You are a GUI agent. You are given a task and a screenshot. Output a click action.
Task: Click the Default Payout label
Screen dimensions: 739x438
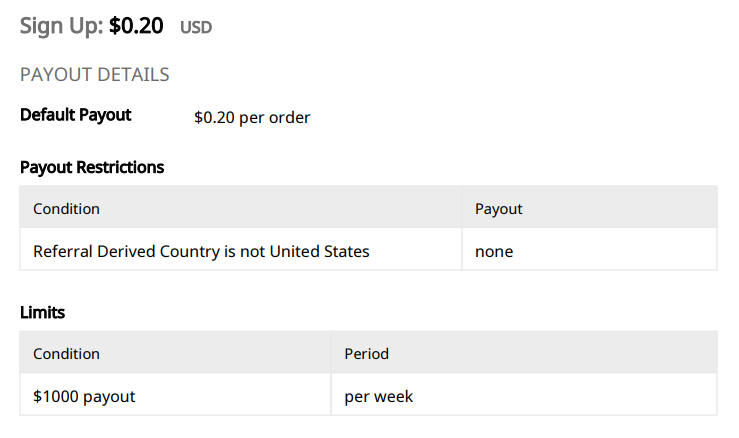[x=75, y=115]
